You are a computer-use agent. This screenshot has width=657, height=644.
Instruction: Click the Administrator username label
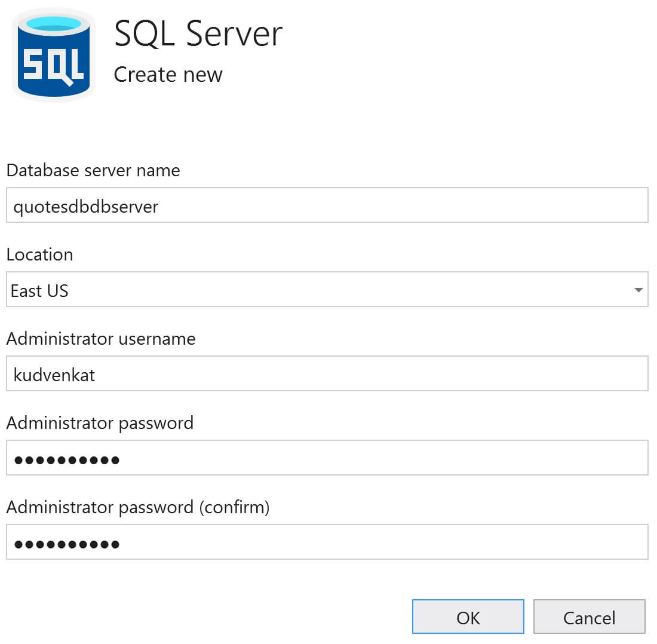click(x=101, y=339)
